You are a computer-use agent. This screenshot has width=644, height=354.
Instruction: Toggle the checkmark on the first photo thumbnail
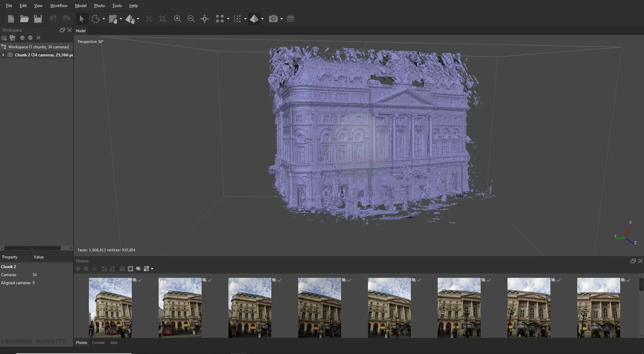click(x=140, y=280)
